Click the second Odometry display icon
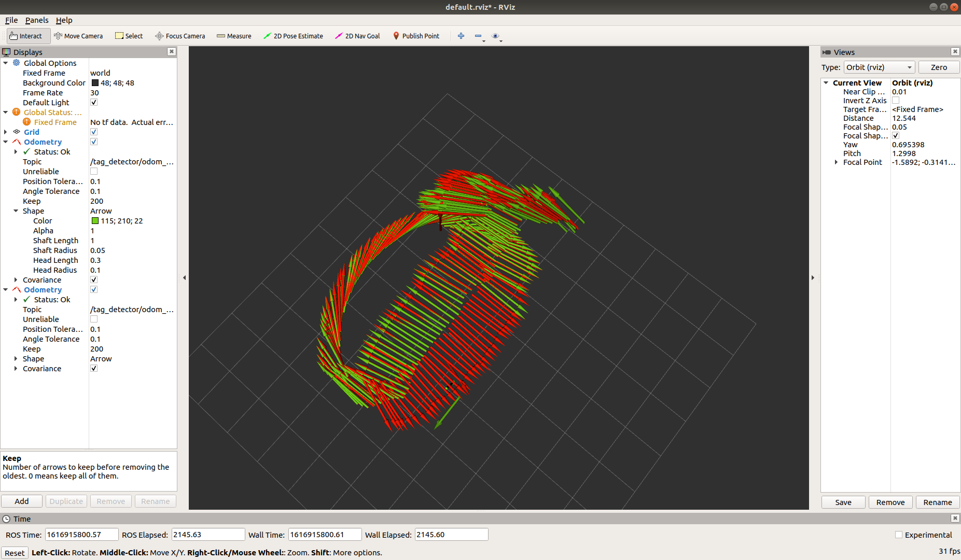961x560 pixels. (17, 289)
